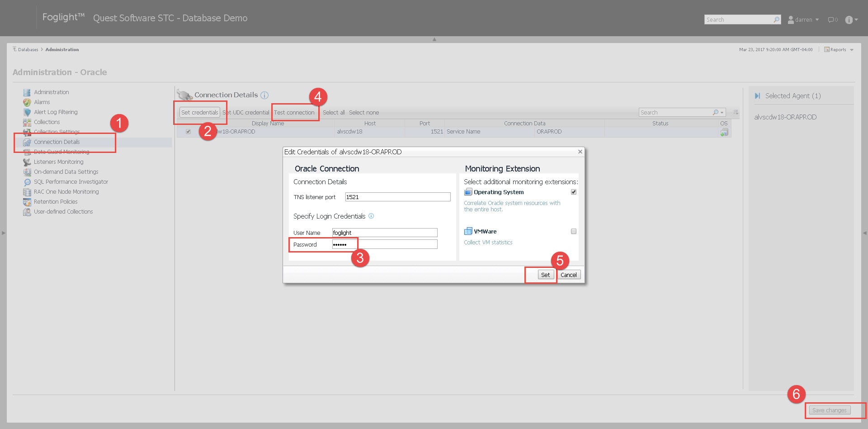Select Connection Details in the sidebar
The height and width of the screenshot is (429, 868).
click(x=57, y=142)
